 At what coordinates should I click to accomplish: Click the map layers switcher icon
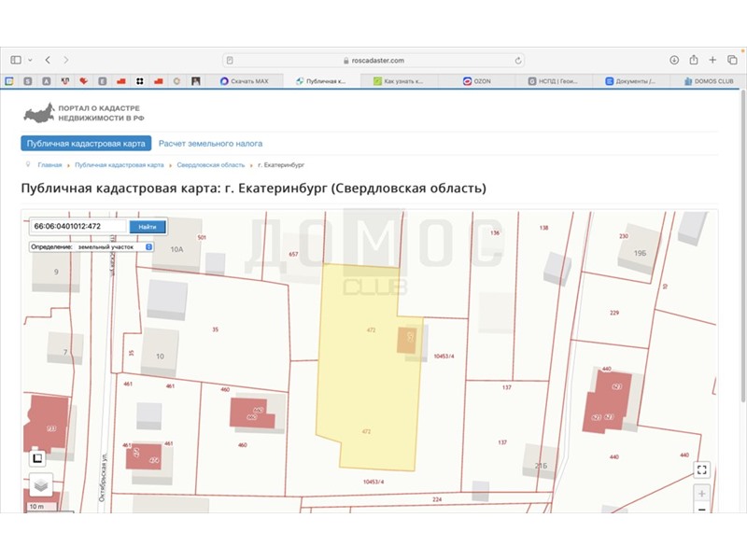point(41,485)
